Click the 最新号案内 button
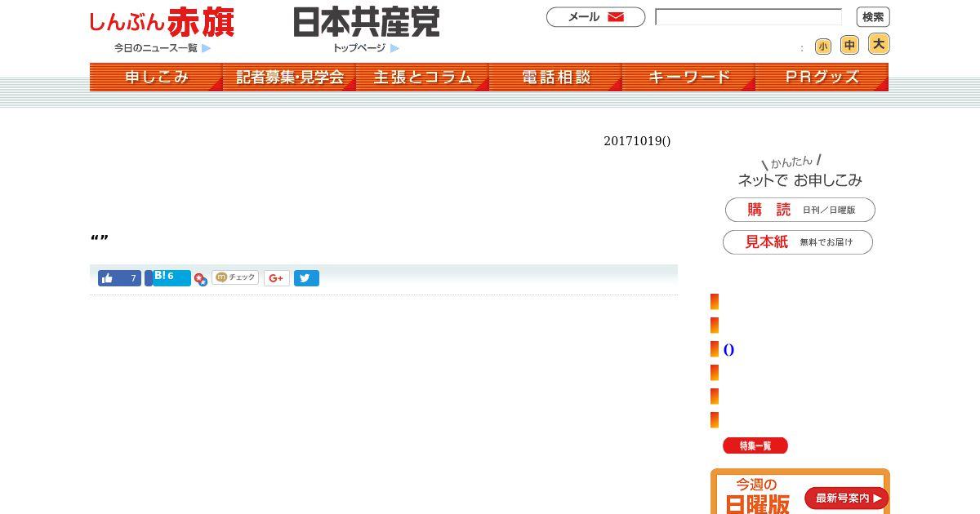 coord(846,498)
